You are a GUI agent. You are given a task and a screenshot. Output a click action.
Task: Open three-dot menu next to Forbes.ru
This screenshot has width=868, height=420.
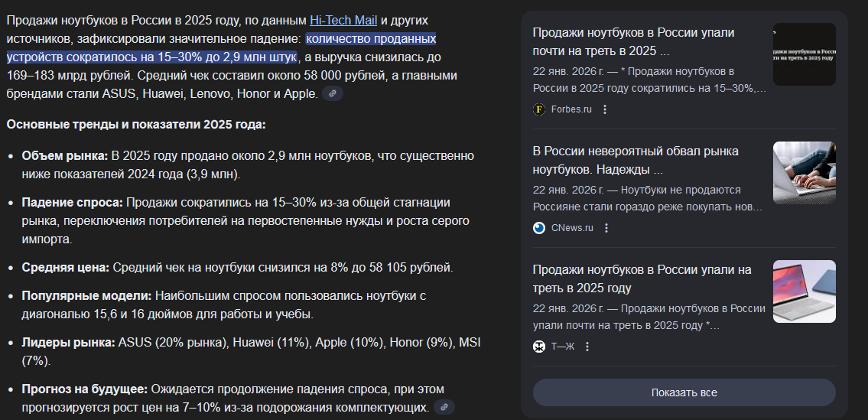[x=605, y=109]
